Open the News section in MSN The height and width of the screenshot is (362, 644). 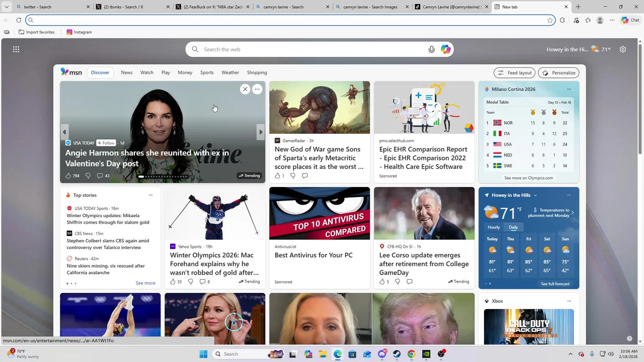126,72
